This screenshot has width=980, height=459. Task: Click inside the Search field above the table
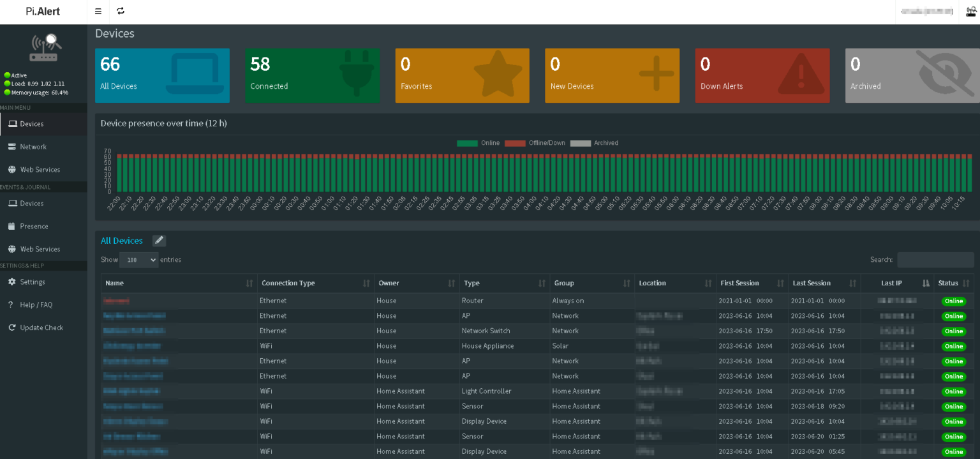point(935,260)
